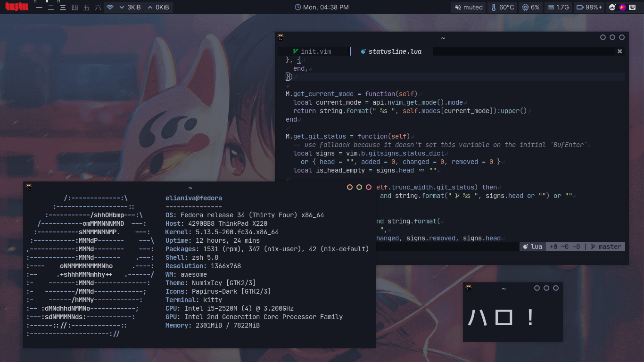Image resolution: width=644 pixels, height=362 pixels.
Task: Click the green Vim icon on the init.vim tab
Action: (296, 51)
